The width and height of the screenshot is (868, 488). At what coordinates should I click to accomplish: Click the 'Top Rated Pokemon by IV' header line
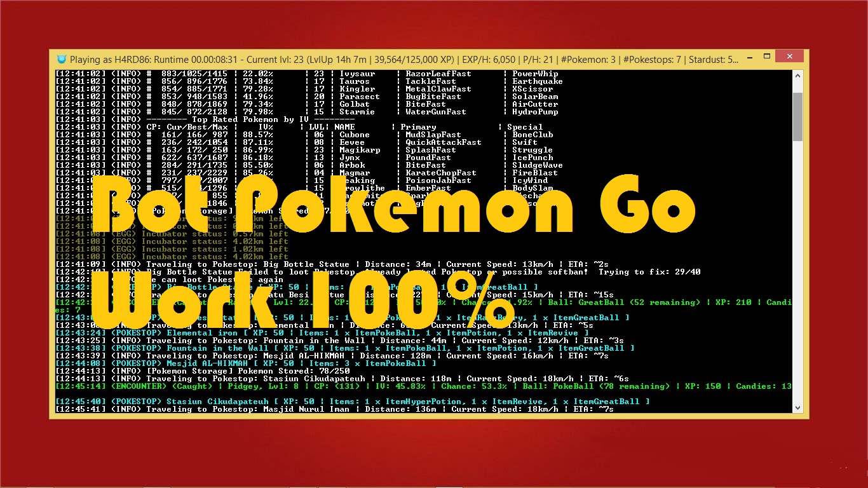pyautogui.click(x=205, y=119)
